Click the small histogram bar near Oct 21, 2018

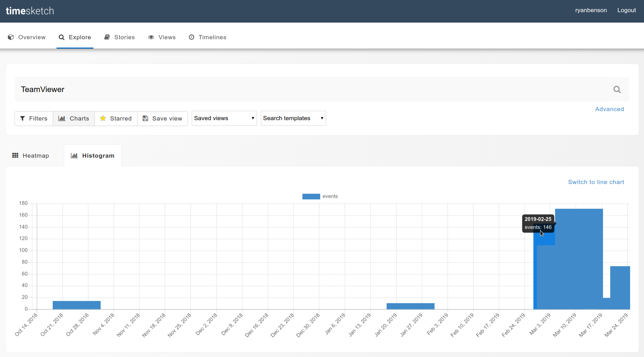coord(77,305)
